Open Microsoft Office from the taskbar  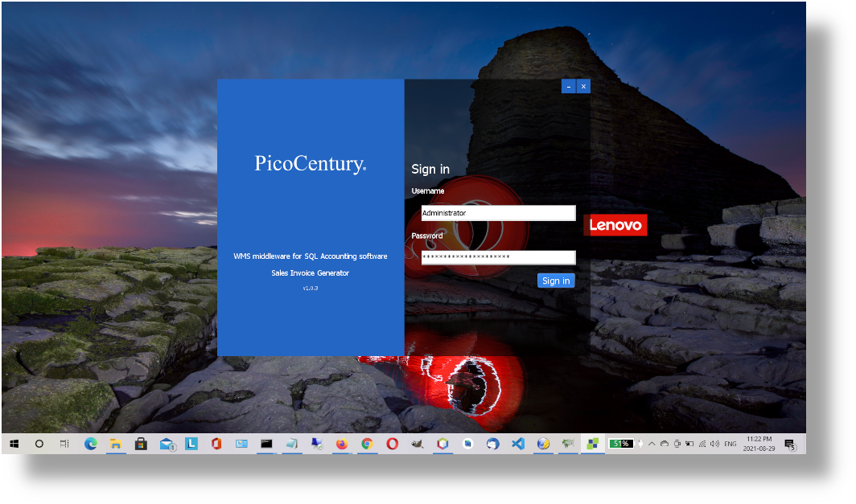click(x=216, y=444)
